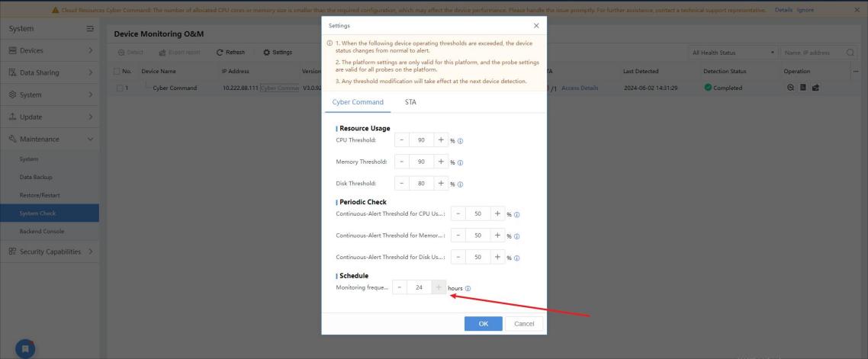Viewport: 868px width, 359px height.
Task: Click the Monitoring frequency value field
Action: (419, 287)
